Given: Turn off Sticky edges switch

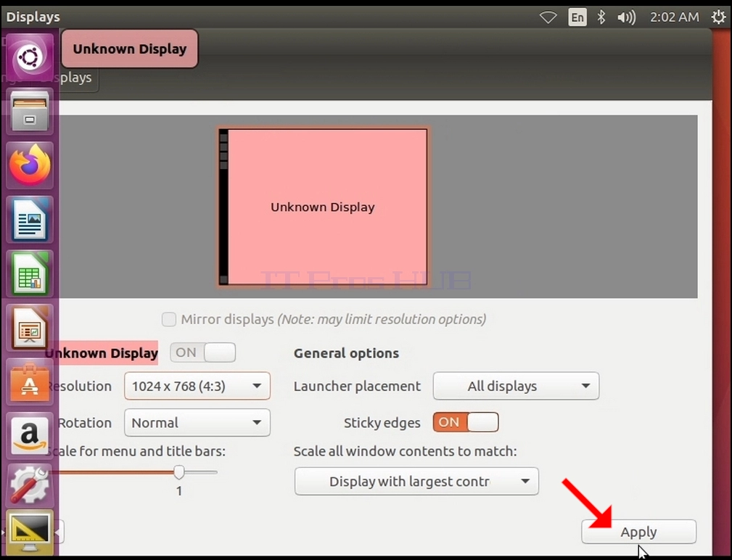Looking at the screenshot, I should [466, 422].
